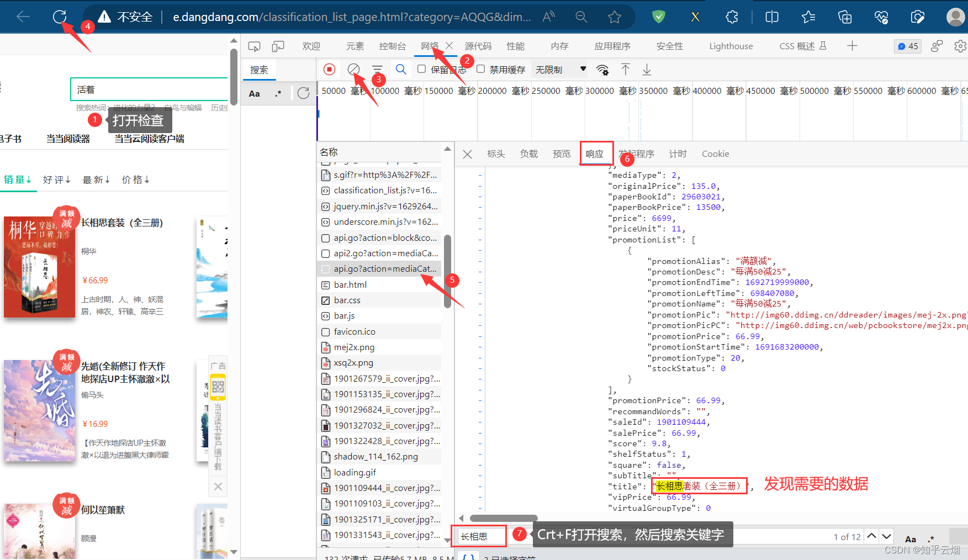
Task: Toggle disable cache checkbox
Action: pos(480,69)
